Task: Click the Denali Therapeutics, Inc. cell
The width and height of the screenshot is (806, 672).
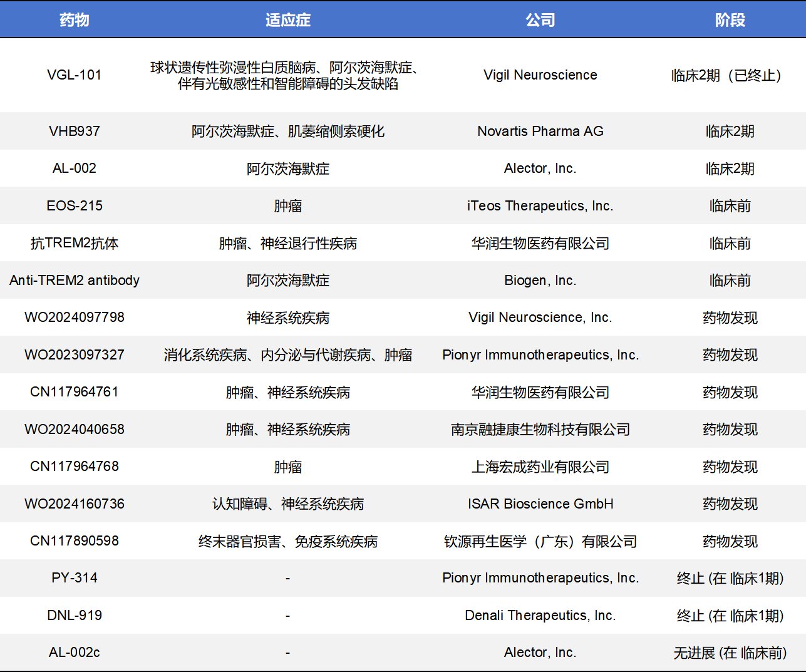Action: pyautogui.click(x=540, y=615)
